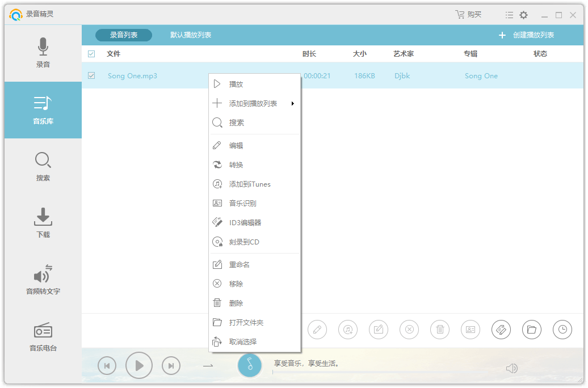This screenshot has height=388, width=588.
Task: Open the 录音 recording panel in sidebar
Action: 43,53
